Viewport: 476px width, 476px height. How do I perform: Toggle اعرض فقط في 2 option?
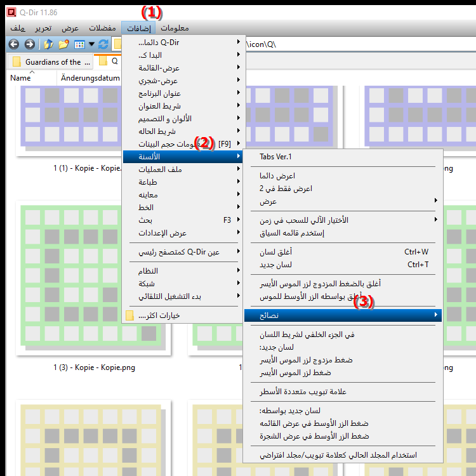coord(343,188)
